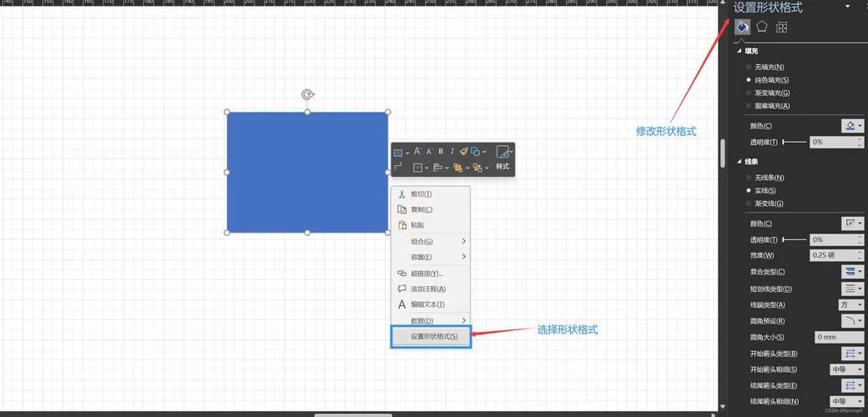Click 设置形状格式(S) in the context menu

(x=431, y=337)
